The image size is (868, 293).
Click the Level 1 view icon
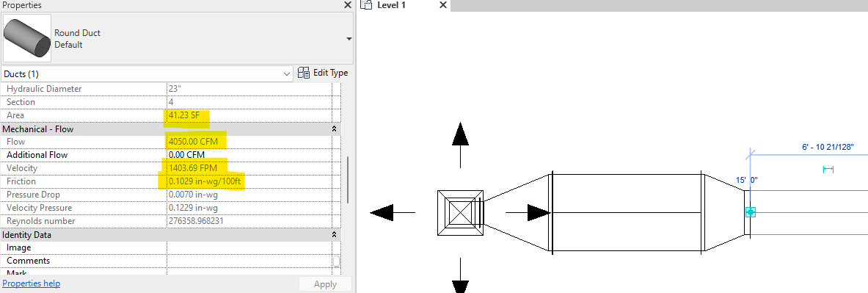[x=366, y=5]
